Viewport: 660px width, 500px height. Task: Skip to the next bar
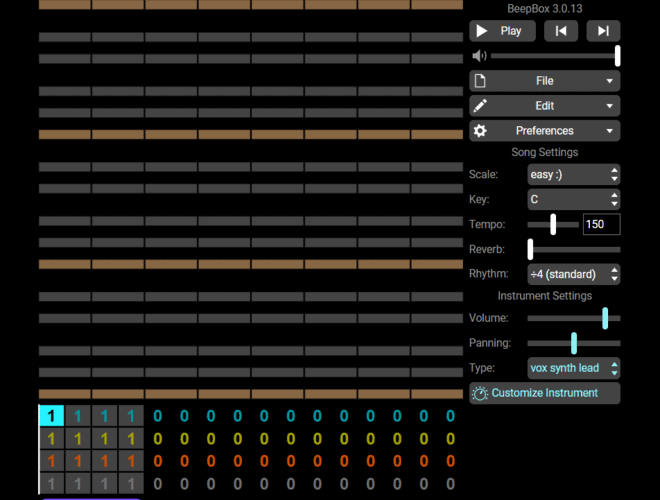(603, 31)
